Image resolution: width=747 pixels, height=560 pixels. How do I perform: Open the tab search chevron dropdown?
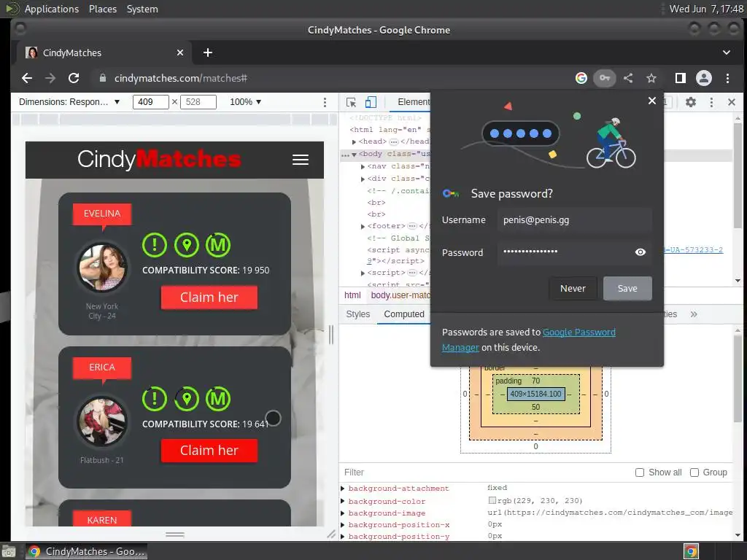[x=726, y=52]
